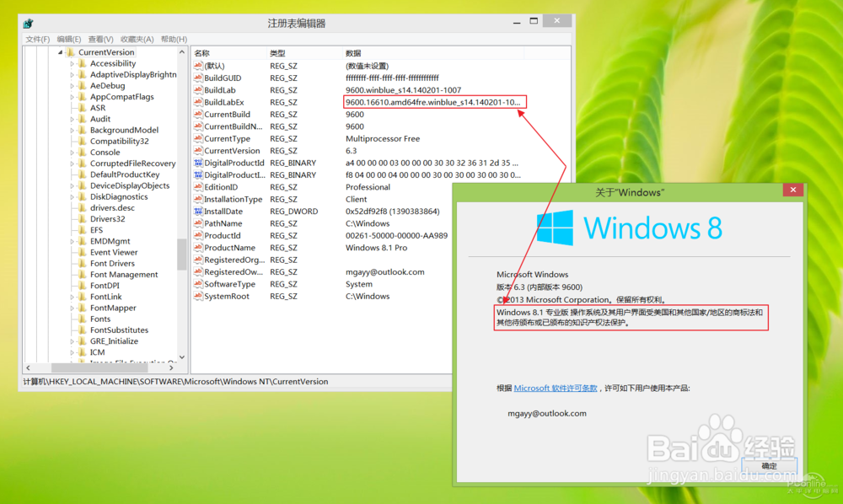Open Microsoft 软件许可条款 link
Image resolution: width=843 pixels, height=504 pixels.
556,388
